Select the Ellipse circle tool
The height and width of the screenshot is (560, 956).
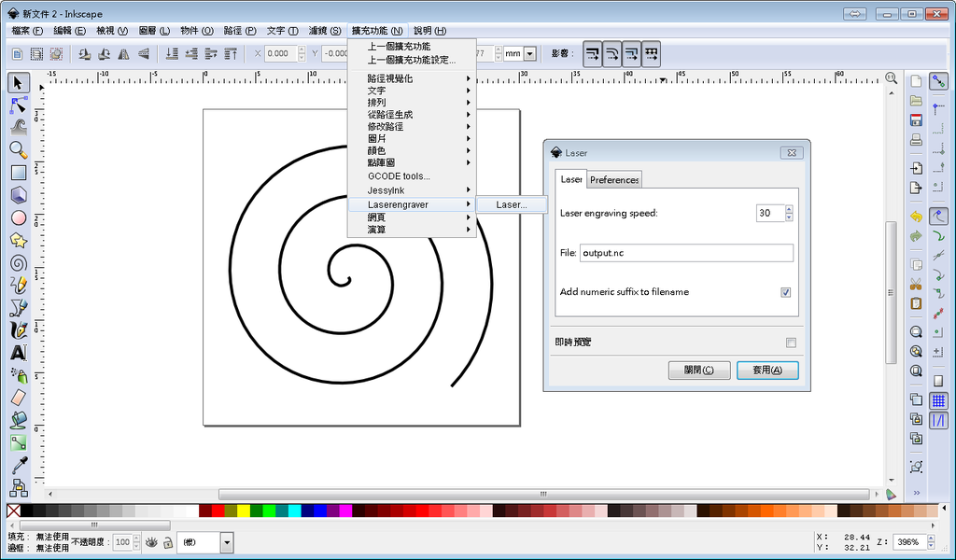tap(19, 217)
